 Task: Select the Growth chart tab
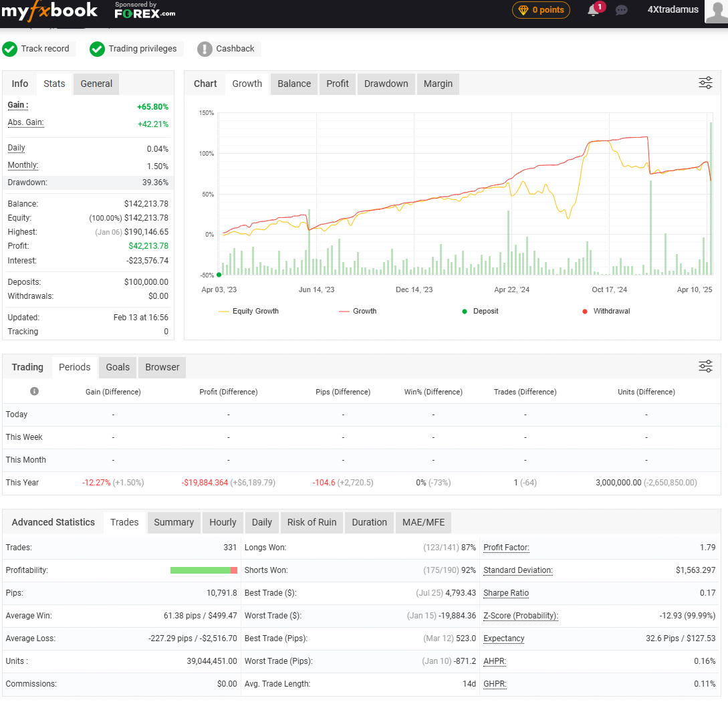pos(247,84)
